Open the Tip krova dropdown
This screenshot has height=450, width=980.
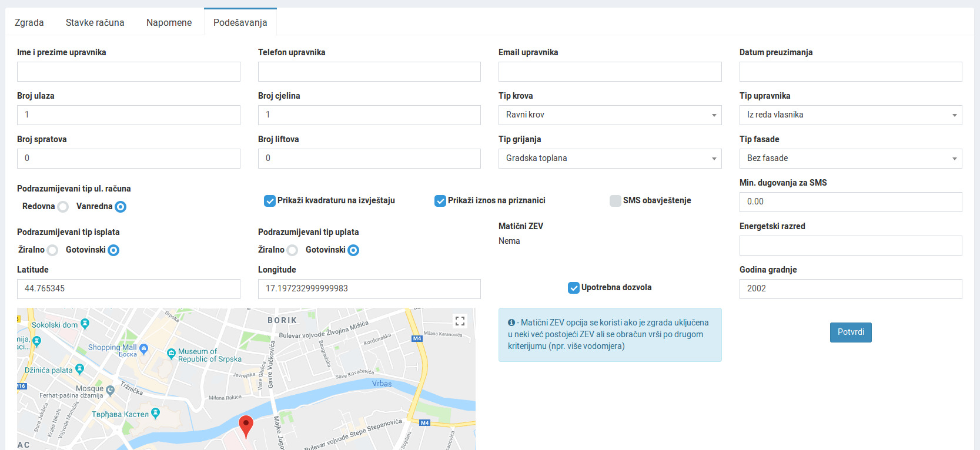[610, 115]
